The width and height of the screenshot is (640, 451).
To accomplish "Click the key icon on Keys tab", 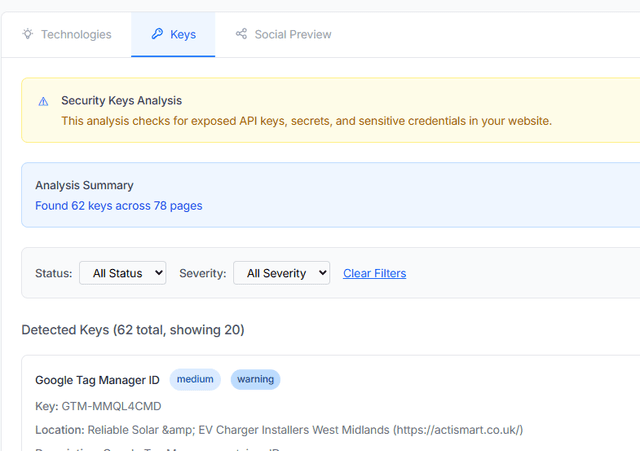I will 157,34.
